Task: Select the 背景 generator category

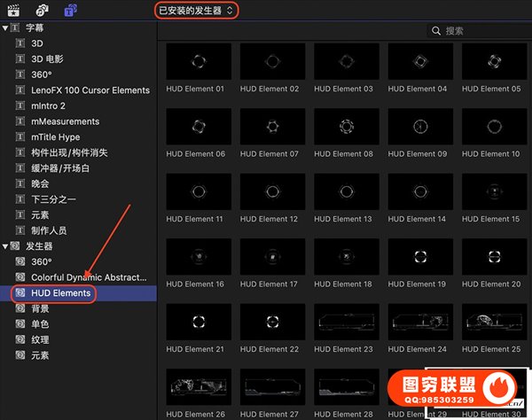Action: pyautogui.click(x=40, y=308)
